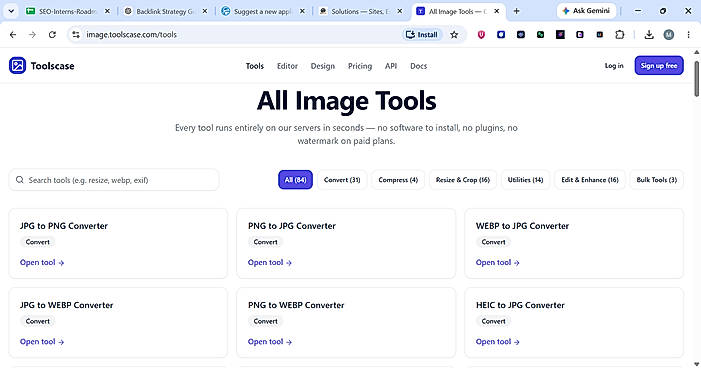Open a new tab with the plus icon

(x=516, y=11)
